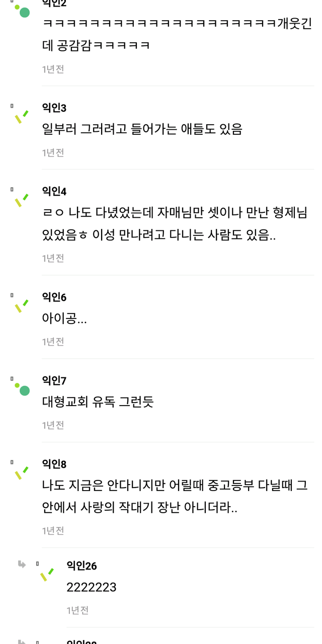Viewport: 322px width, 644px height.
Task: Tap the avatar of reply author 익인26
Action: coord(47,574)
